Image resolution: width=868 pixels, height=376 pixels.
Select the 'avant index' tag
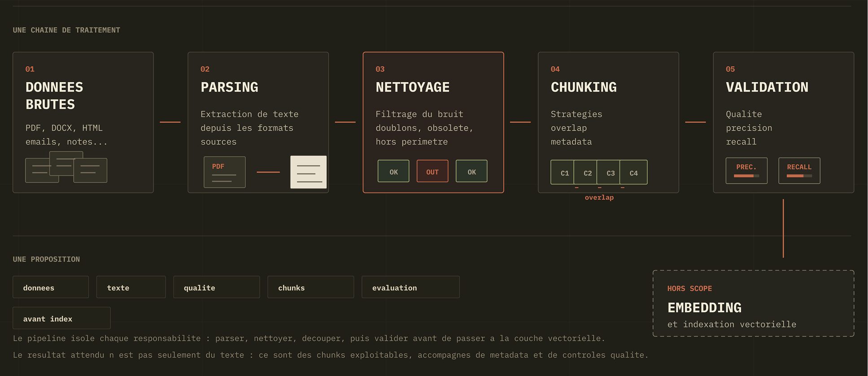(61, 318)
